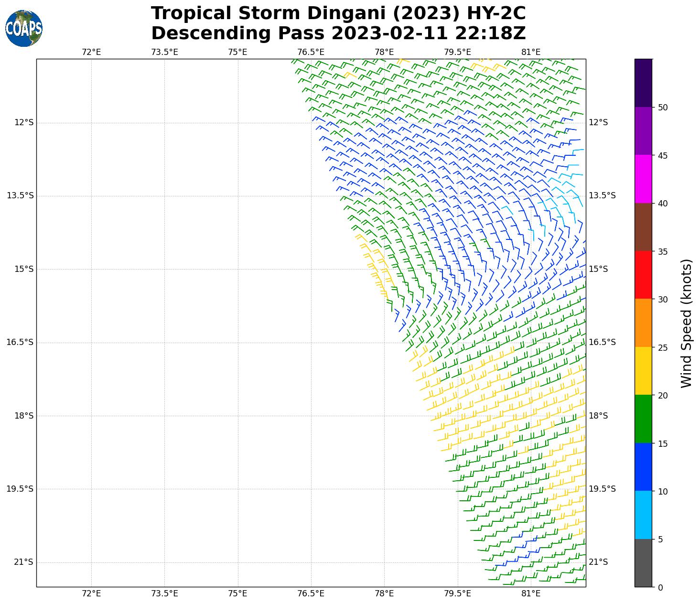Click the brown 35–40 knots colorbar segment

click(x=643, y=227)
